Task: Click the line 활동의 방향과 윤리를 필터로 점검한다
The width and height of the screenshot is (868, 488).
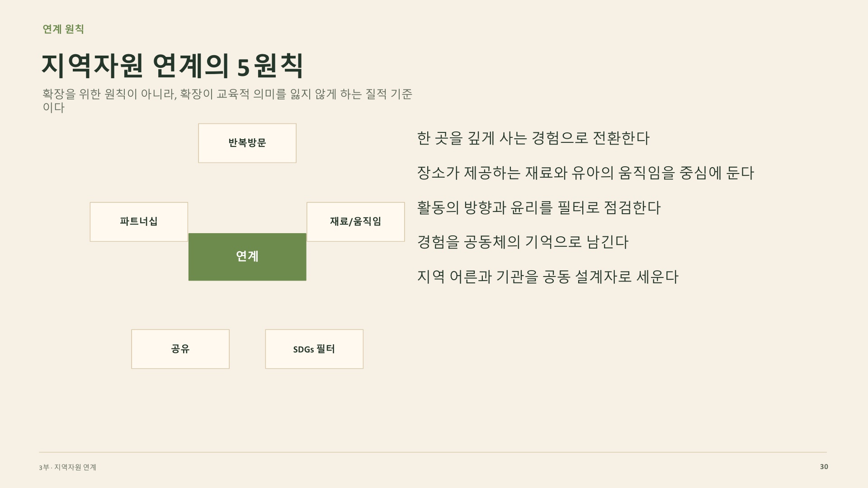Action: pyautogui.click(x=538, y=208)
